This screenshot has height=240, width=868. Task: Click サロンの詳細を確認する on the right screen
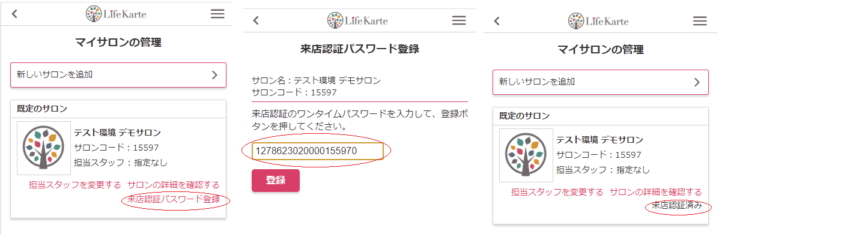[x=656, y=192]
